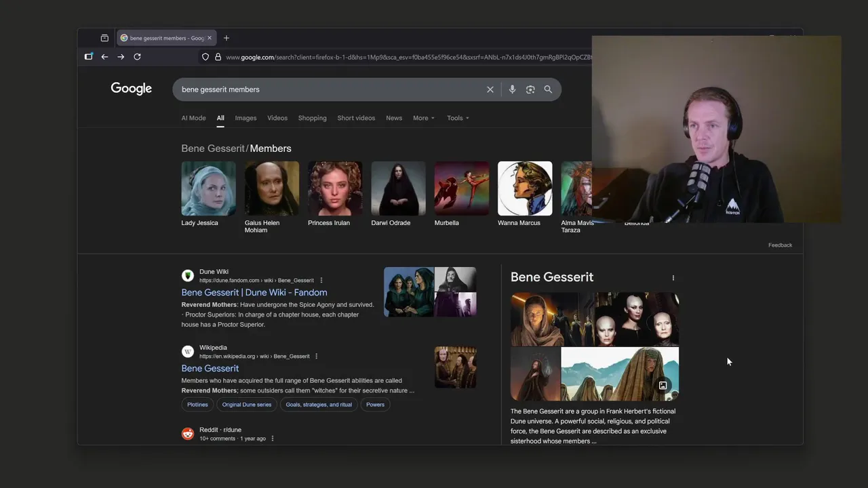Close the bene gesserit members tab
The image size is (868, 488).
point(210,38)
